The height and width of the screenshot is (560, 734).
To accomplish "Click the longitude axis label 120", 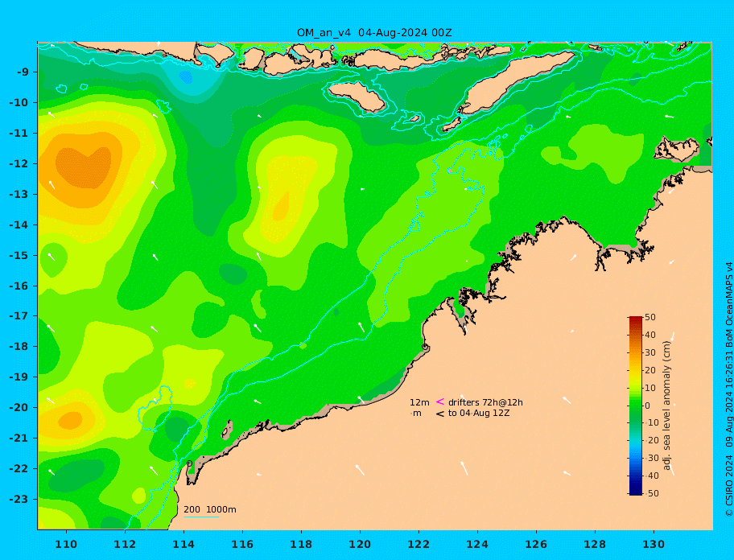I will [360, 544].
